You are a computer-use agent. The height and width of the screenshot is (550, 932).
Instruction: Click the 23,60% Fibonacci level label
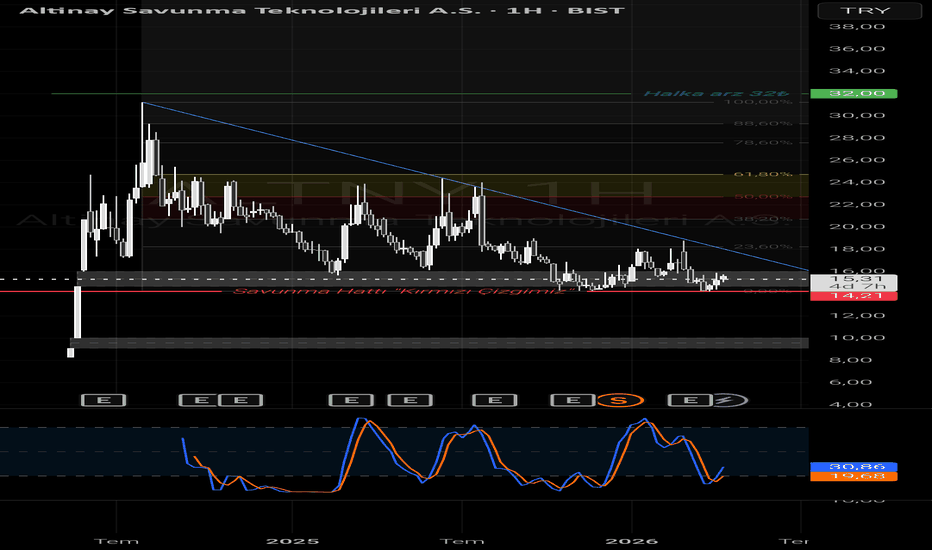pyautogui.click(x=763, y=246)
